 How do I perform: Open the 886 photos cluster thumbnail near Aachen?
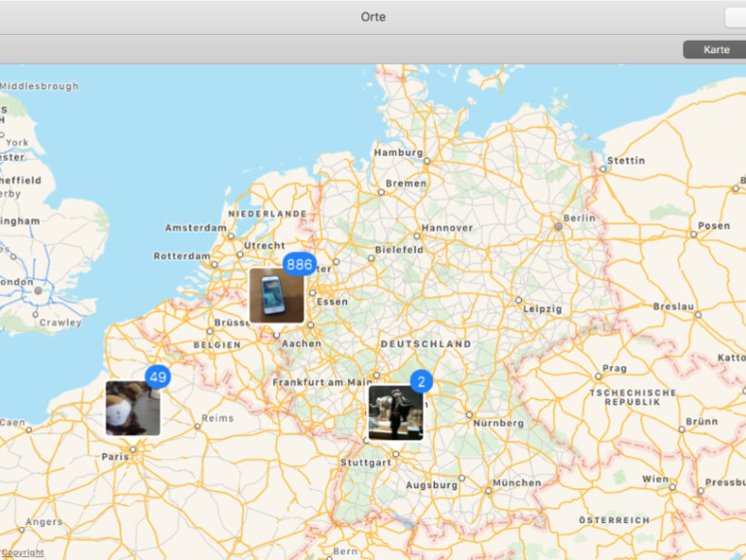click(276, 296)
